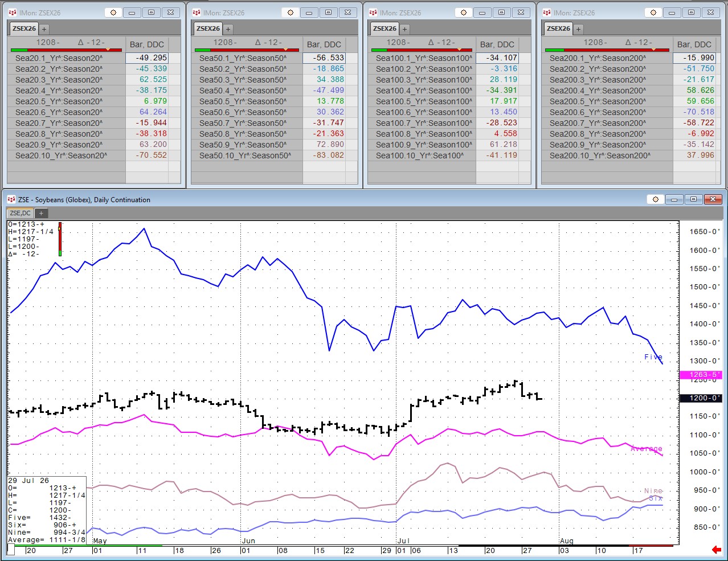
Task: Click the 72.890 value in Season50 monitor
Action: [x=330, y=145]
